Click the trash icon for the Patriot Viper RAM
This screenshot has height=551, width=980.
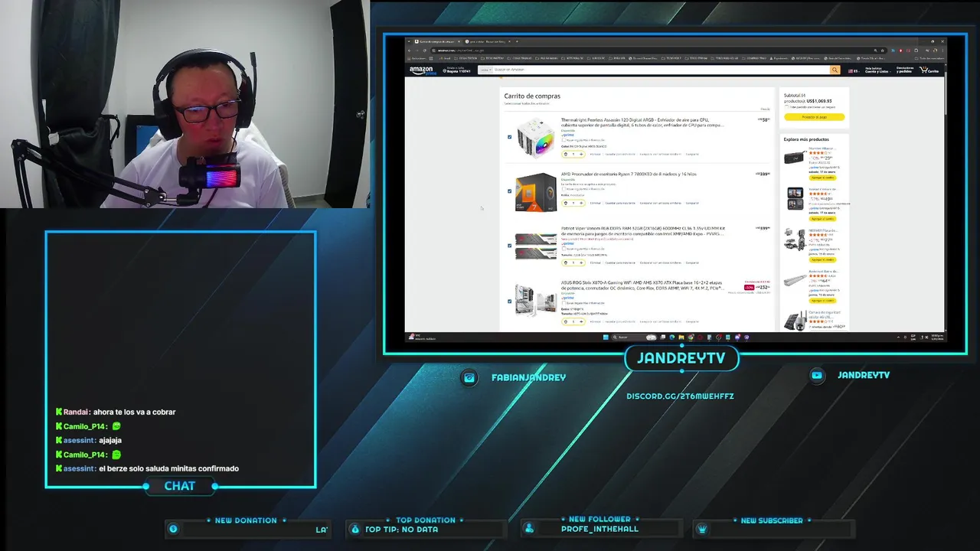(x=566, y=262)
